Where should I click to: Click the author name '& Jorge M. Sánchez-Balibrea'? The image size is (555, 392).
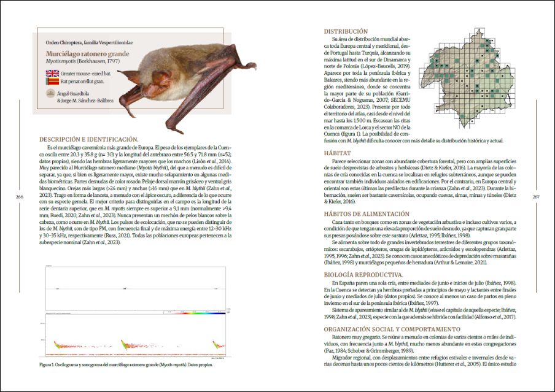click(85, 101)
